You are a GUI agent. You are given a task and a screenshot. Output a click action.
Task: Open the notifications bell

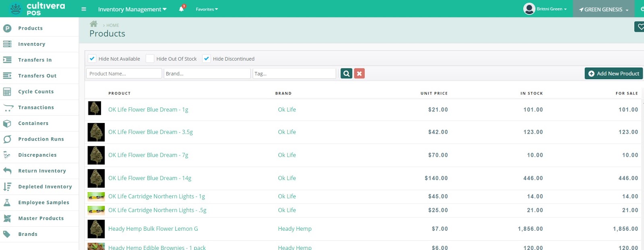click(182, 9)
